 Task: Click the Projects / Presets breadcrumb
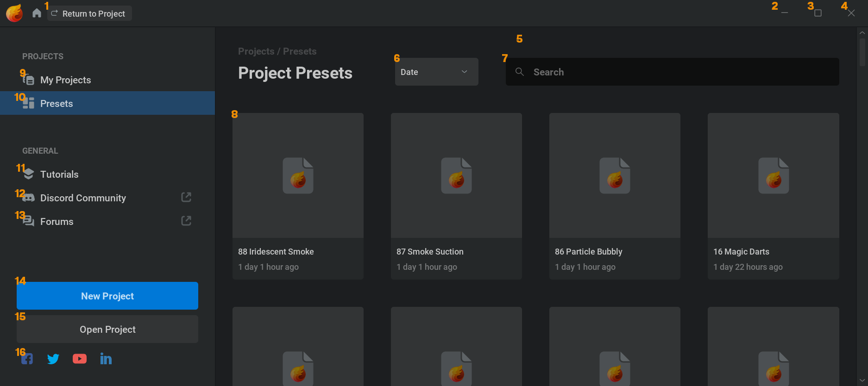coord(277,51)
